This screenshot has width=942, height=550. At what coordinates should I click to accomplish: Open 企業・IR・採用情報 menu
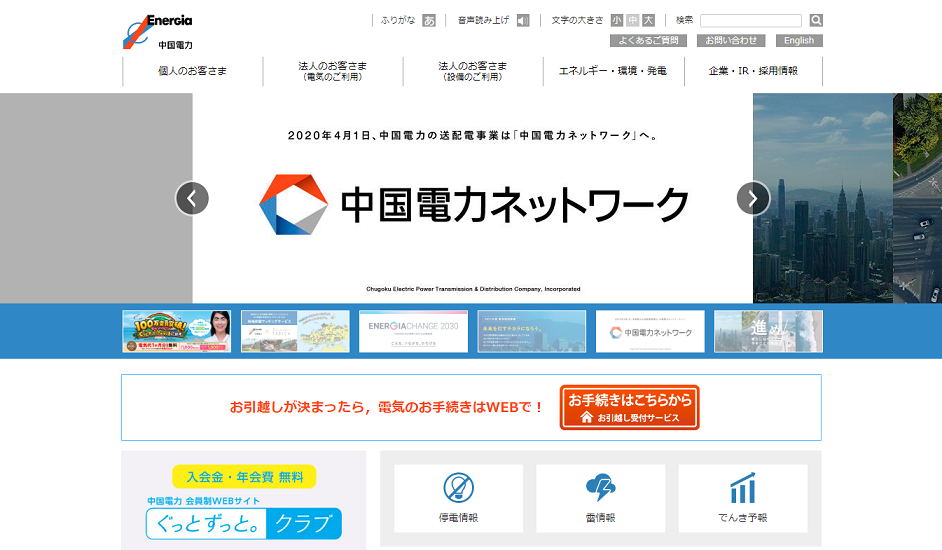click(753, 71)
